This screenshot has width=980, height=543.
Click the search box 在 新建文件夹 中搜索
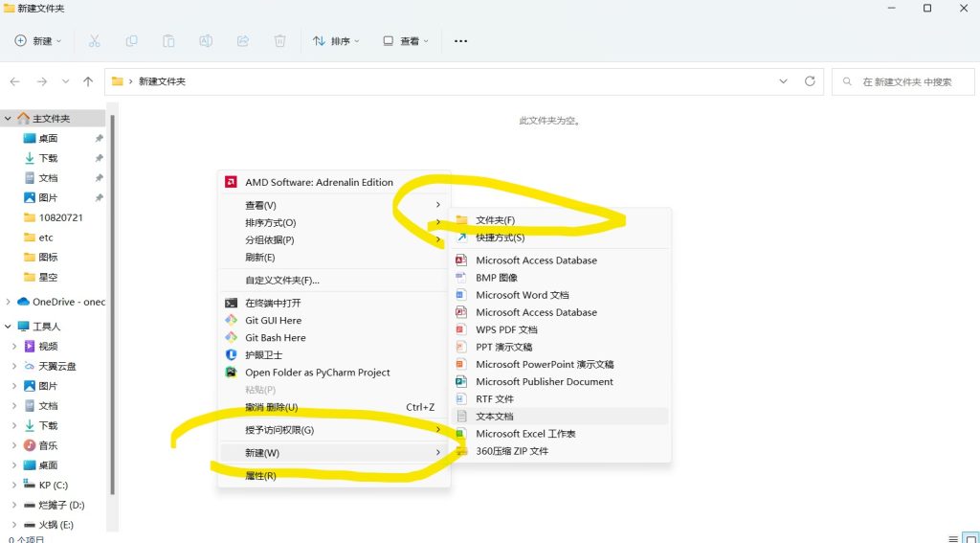[903, 81]
